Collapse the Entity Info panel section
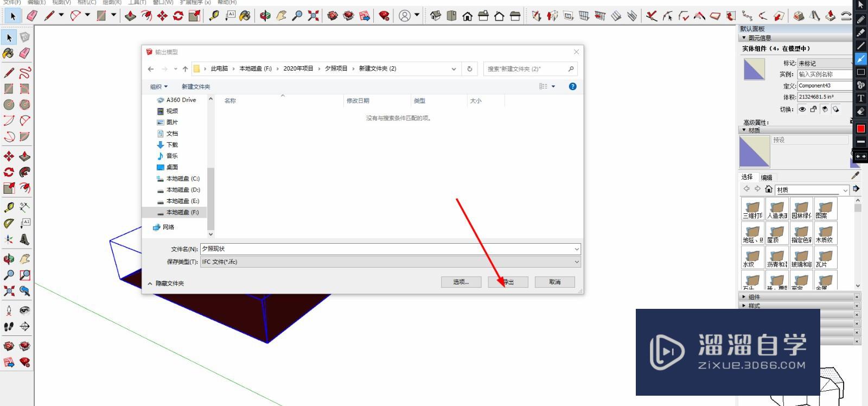 [744, 38]
